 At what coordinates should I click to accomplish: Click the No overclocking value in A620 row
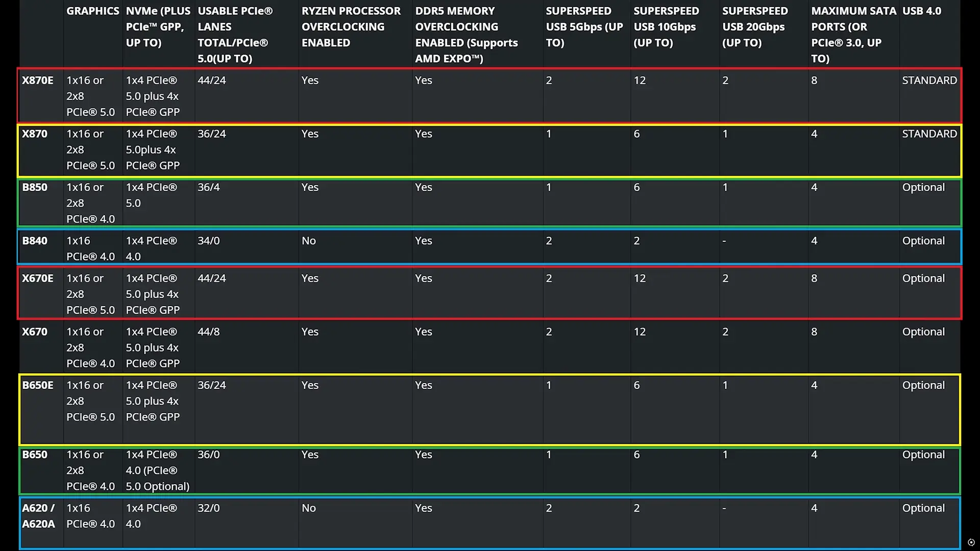pyautogui.click(x=309, y=508)
